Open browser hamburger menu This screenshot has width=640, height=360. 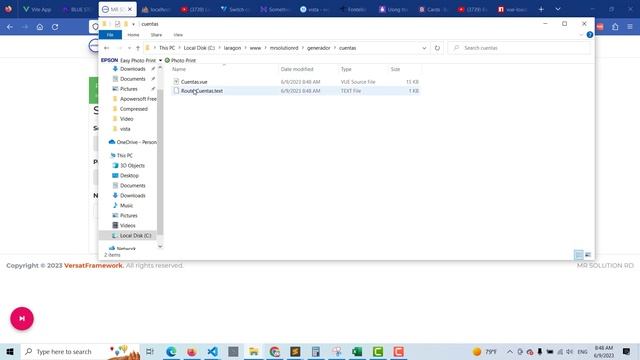(x=630, y=27)
